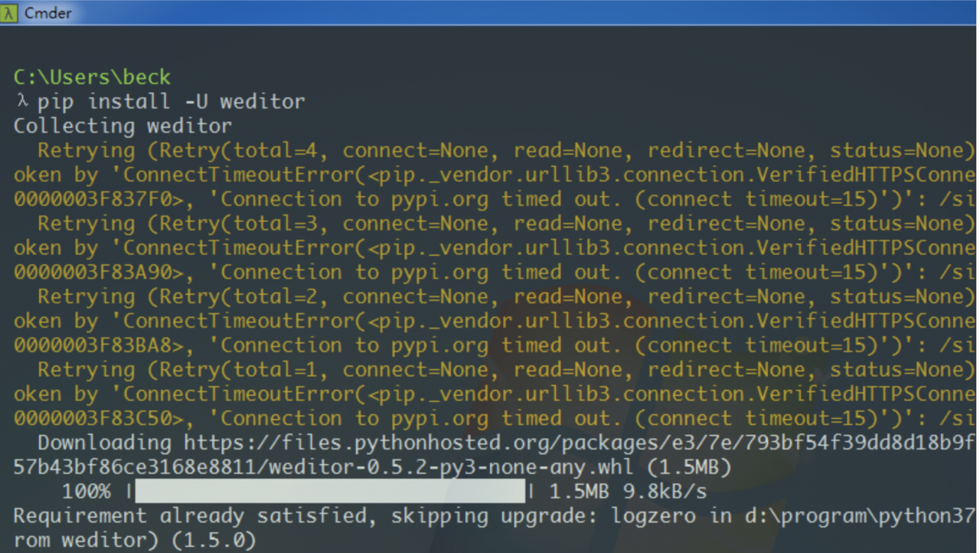Click the lambda prompt symbol before pip
Screen dimensions: 980x553
pos(21,101)
